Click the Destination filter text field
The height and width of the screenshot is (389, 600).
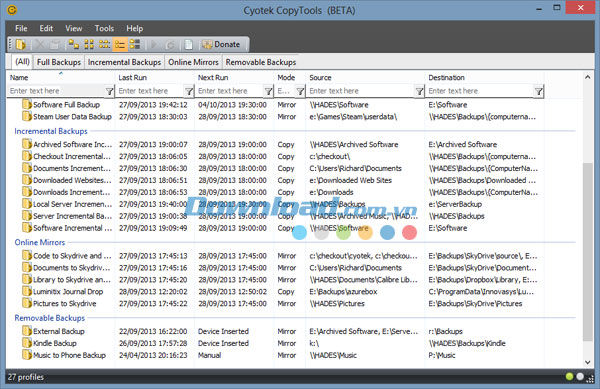pos(480,91)
